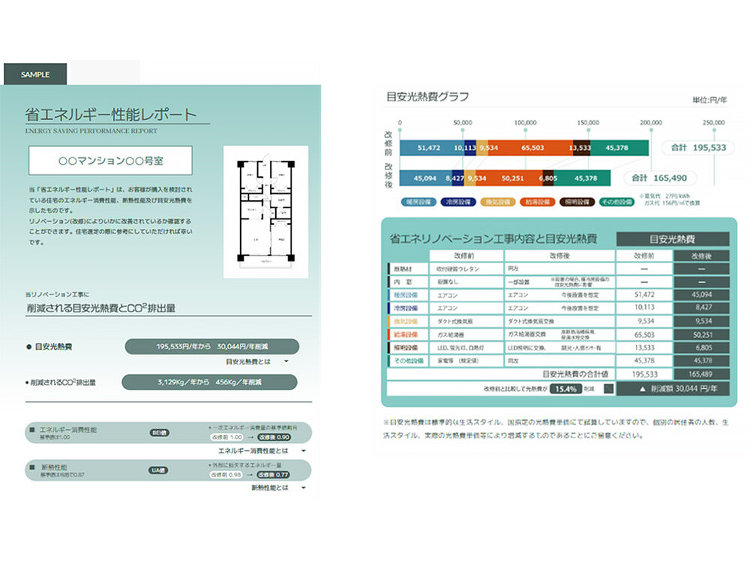The height and width of the screenshot is (562, 750).
Task: Expand the 目安光熱費とは dropdown arrow
Action: (x=286, y=362)
